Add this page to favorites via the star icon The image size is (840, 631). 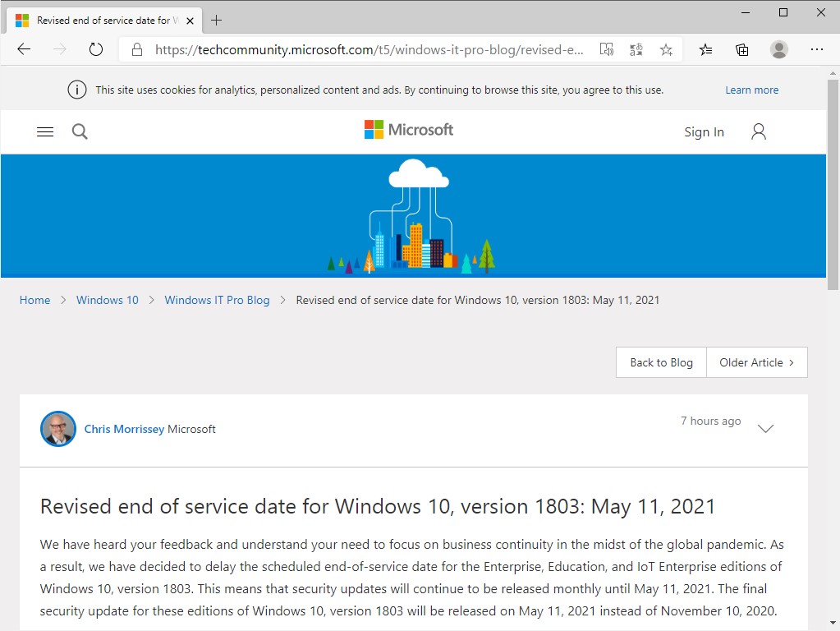(666, 49)
